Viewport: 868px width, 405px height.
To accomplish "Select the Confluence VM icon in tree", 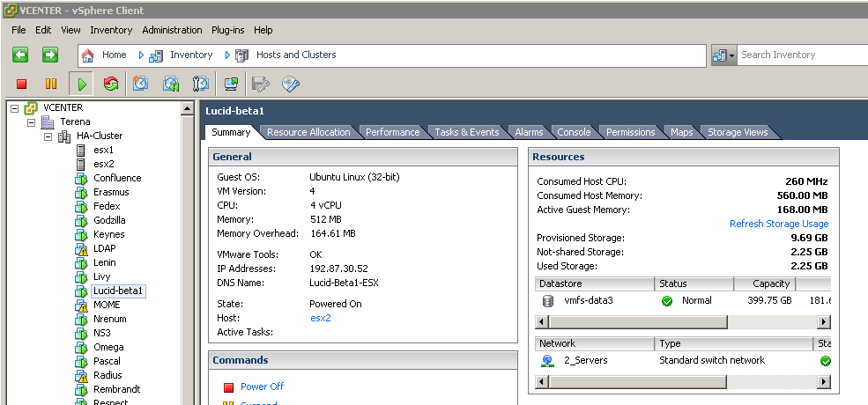I will 81,178.
